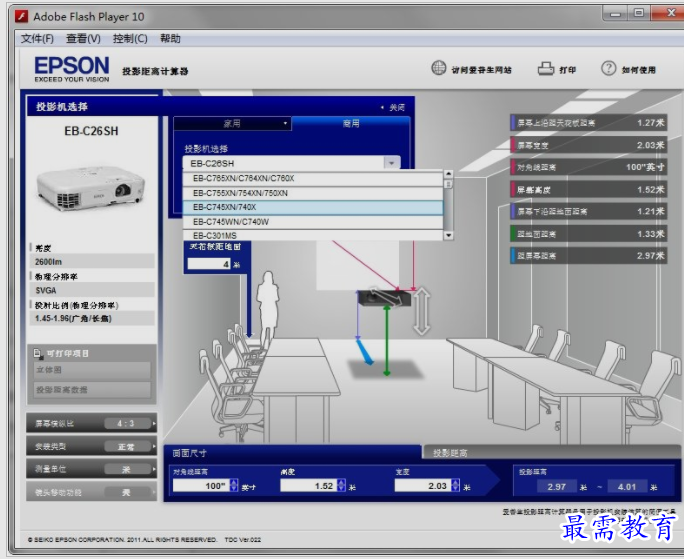This screenshot has height=559, width=684.
Task: Click the diagonal size field showing 100"
Action: tap(201, 486)
